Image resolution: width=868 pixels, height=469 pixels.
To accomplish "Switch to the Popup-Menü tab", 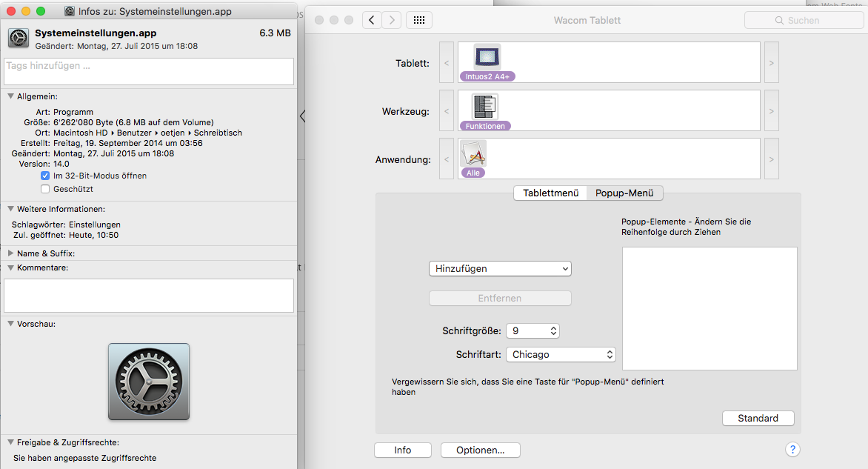I will (x=624, y=193).
